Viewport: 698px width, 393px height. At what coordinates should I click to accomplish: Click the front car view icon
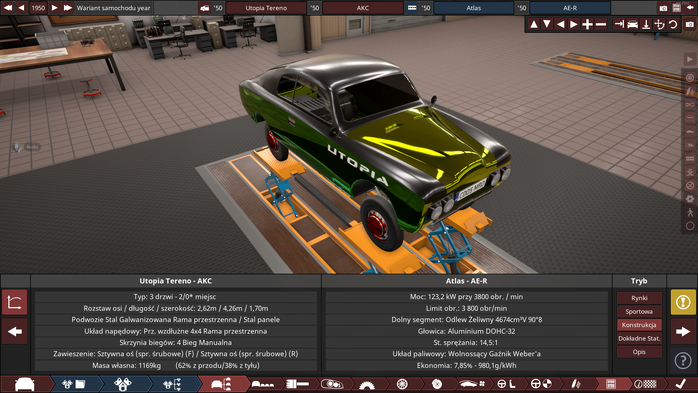[x=633, y=24]
